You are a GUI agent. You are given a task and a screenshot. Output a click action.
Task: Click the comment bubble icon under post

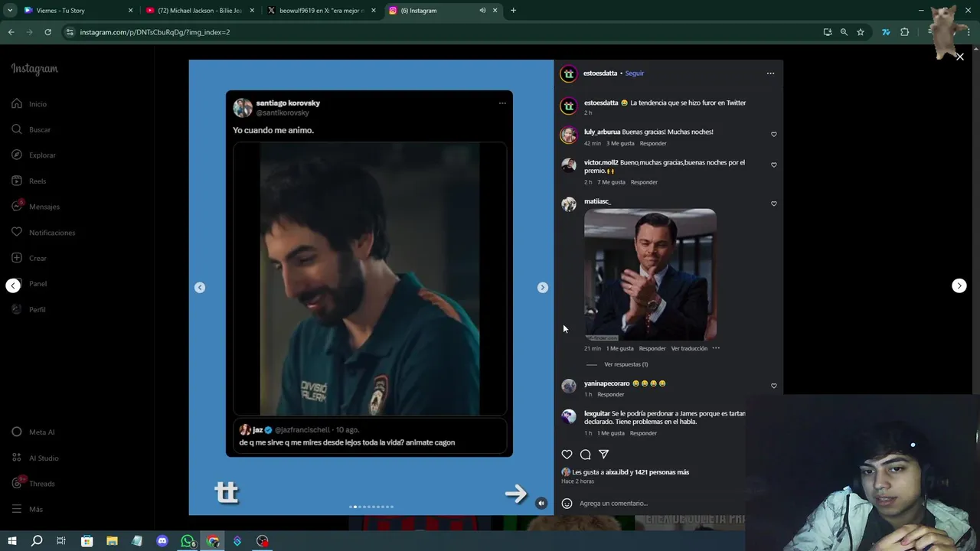pos(586,455)
